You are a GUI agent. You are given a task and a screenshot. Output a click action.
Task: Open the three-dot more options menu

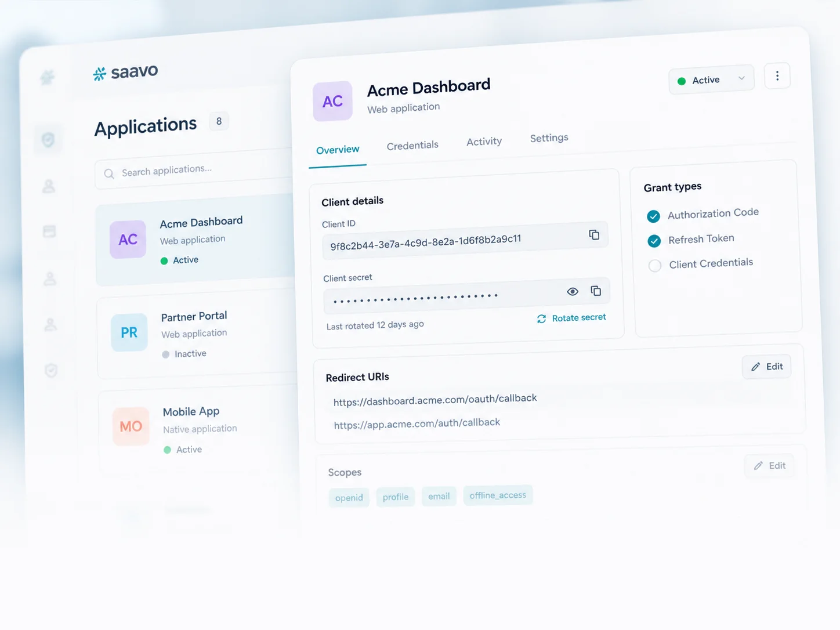tap(777, 76)
